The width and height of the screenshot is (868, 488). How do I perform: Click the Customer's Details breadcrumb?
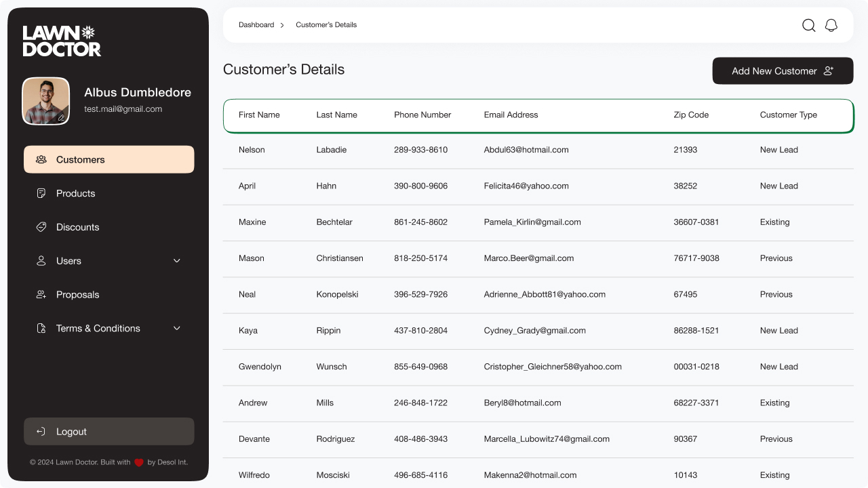click(326, 25)
